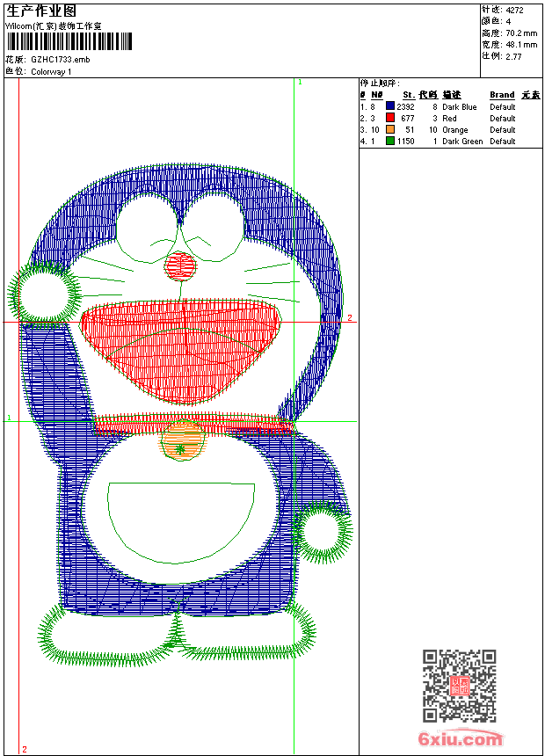
Task: Click the N# column header
Action: click(x=377, y=95)
